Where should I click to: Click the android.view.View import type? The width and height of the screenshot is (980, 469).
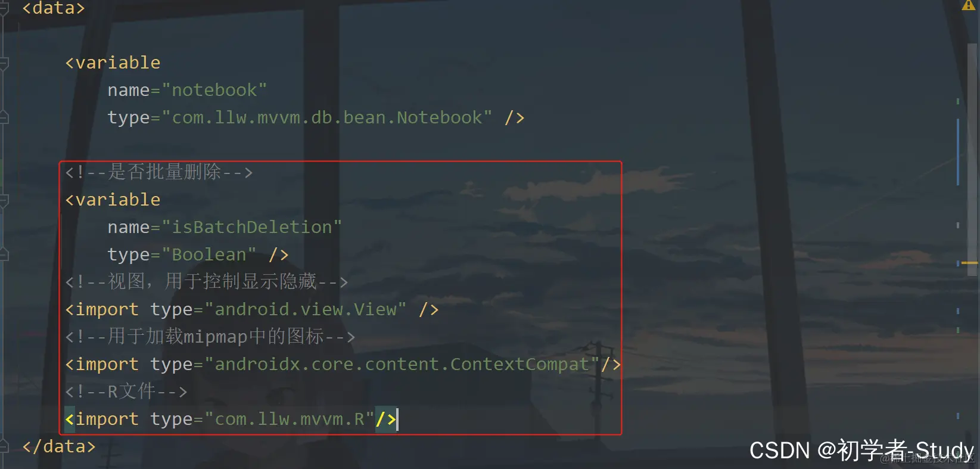(305, 309)
